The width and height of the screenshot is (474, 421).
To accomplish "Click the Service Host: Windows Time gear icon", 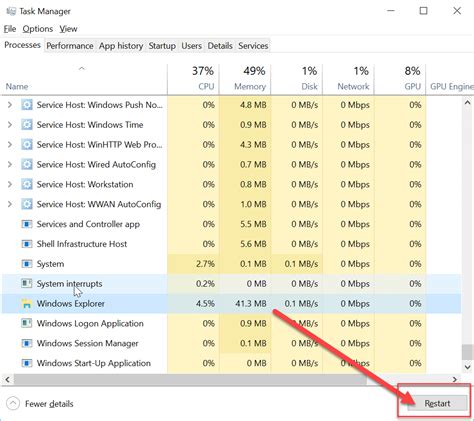I will [x=27, y=125].
